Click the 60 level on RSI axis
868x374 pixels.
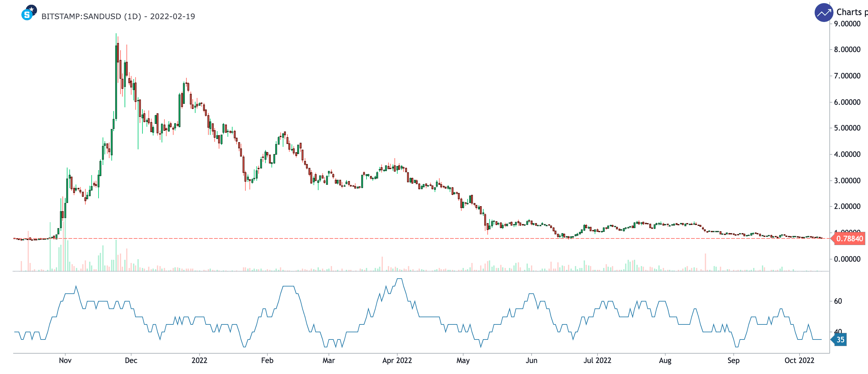[838, 301]
